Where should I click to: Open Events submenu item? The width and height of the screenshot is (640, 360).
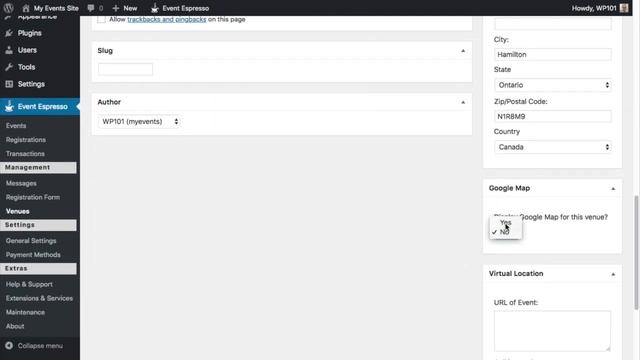(x=16, y=126)
